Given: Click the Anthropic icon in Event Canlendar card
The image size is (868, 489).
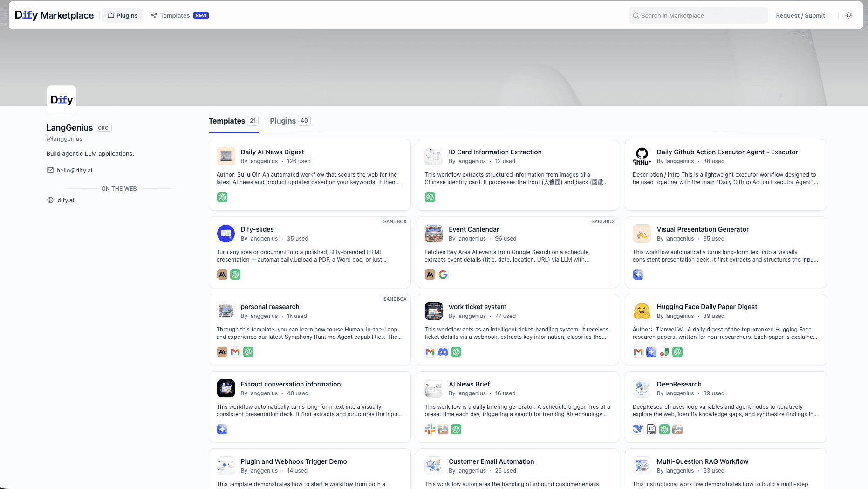Looking at the screenshot, I should pyautogui.click(x=430, y=275).
